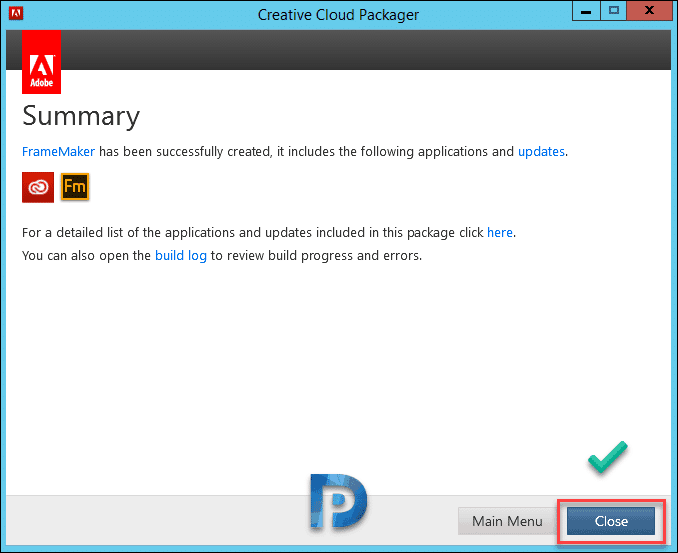
Task: Return to the Main Menu
Action: [x=507, y=521]
